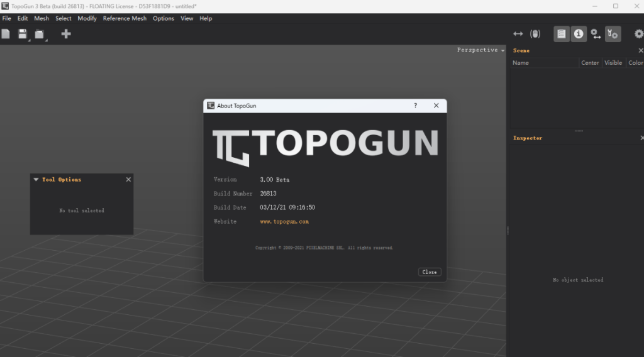The width and height of the screenshot is (644, 357).
Task: Click the Close button in About dialog
Action: point(430,272)
